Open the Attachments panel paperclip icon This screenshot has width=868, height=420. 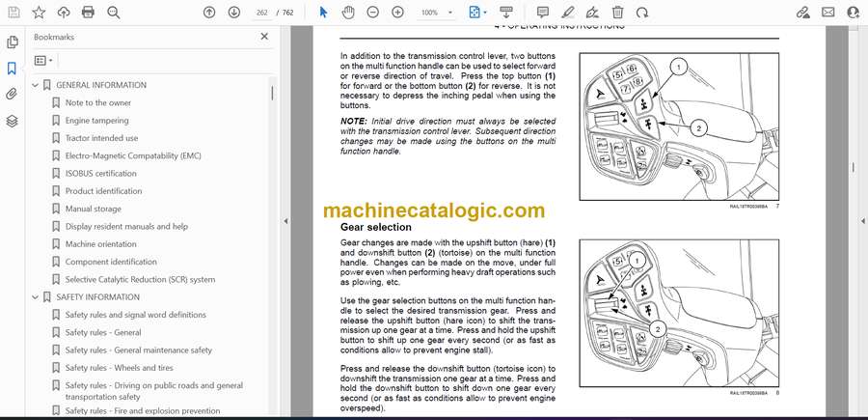coord(12,95)
